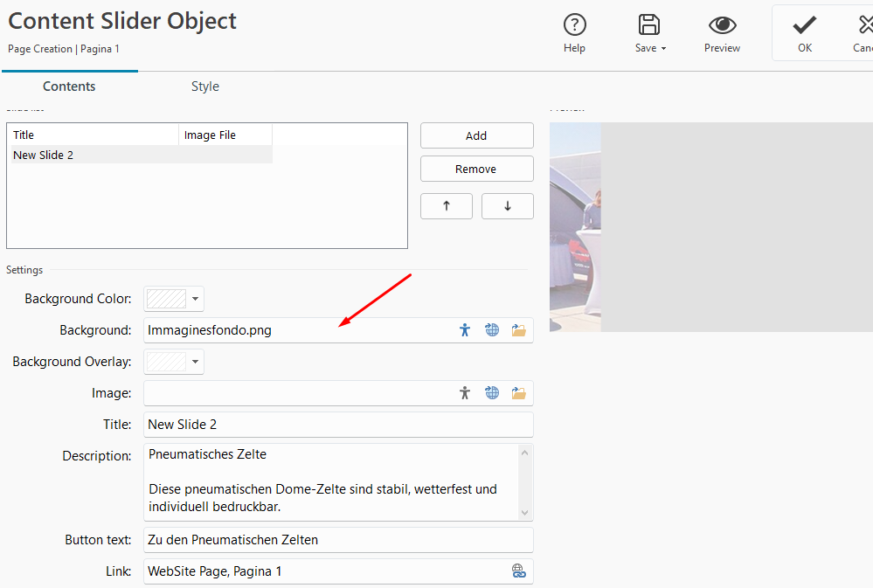873x588 pixels.
Task: Open the Preview eye icon
Action: (x=722, y=25)
